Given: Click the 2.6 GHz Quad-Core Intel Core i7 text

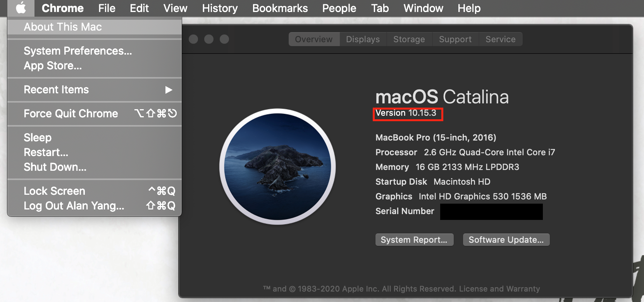Looking at the screenshot, I should pos(489,152).
